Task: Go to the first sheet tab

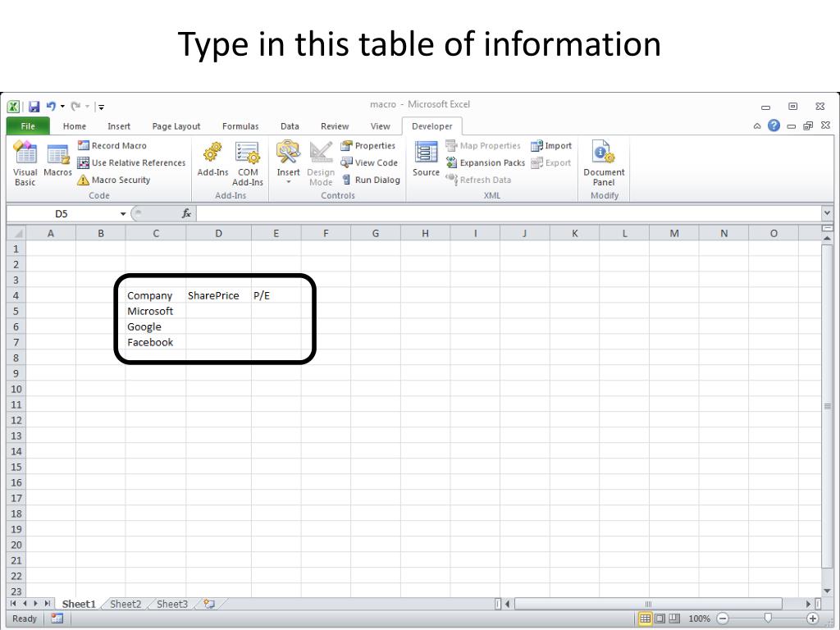Action: pyautogui.click(x=13, y=604)
